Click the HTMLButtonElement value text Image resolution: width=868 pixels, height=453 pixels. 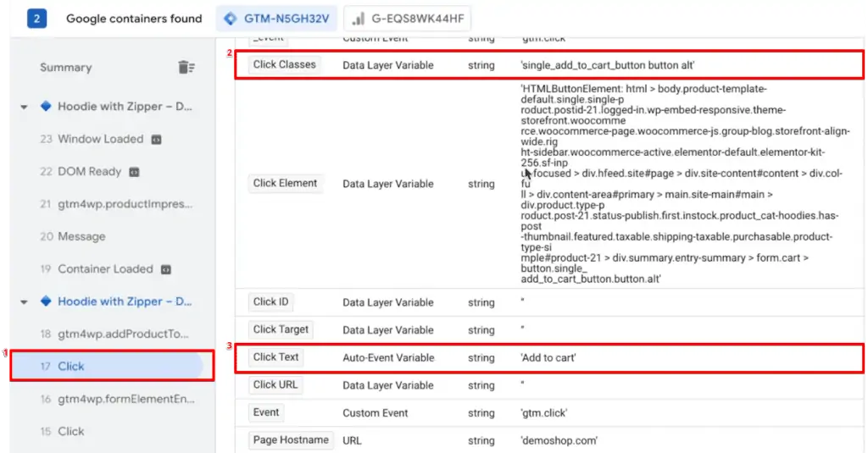(x=685, y=184)
